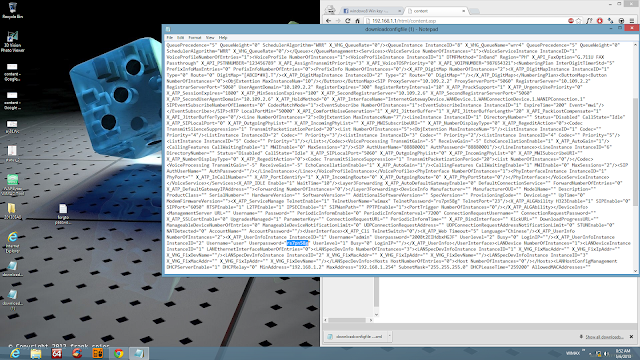
Task: Click the highlighted Userpassword value in Notepad
Action: coord(297,243)
